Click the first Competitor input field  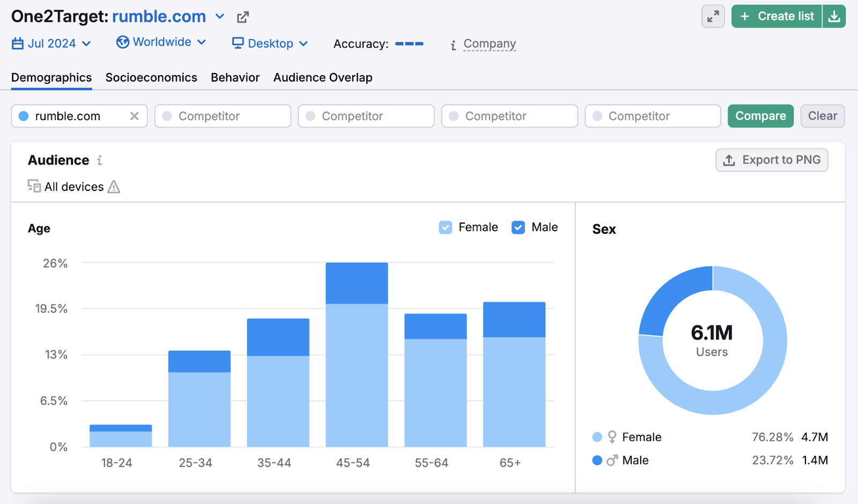[223, 116]
